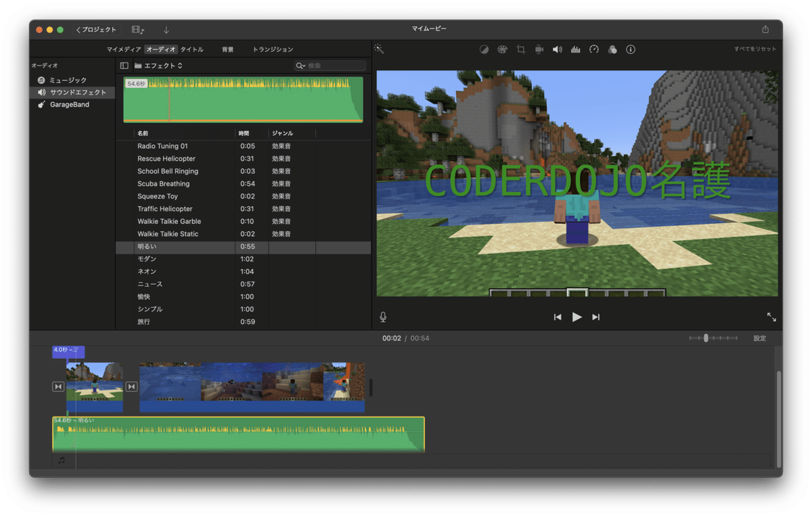Select Walkie Talkie Garble sound effect
Image resolution: width=812 pixels, height=516 pixels.
coord(243,221)
